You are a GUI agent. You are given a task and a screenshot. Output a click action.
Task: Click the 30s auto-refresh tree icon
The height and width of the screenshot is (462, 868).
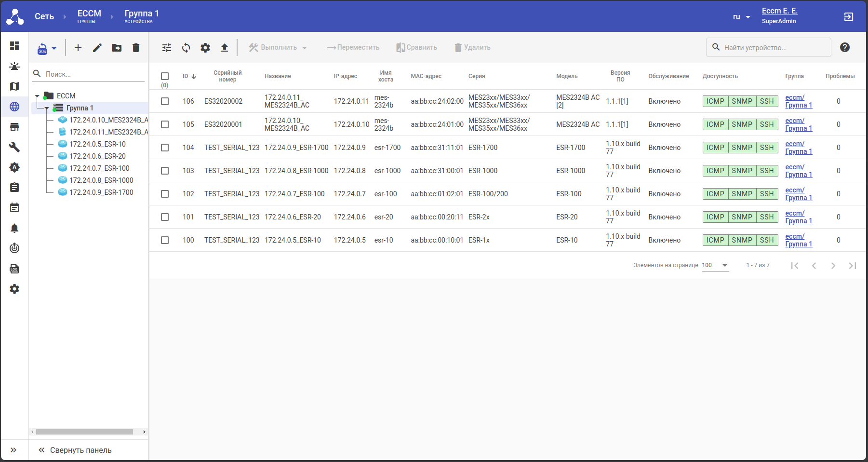[x=42, y=48]
